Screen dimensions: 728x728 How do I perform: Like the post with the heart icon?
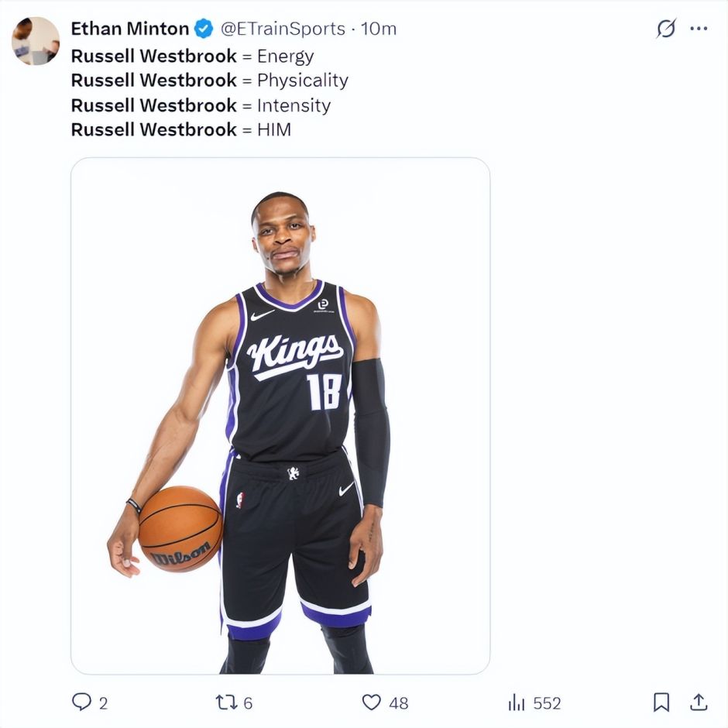pos(372,702)
